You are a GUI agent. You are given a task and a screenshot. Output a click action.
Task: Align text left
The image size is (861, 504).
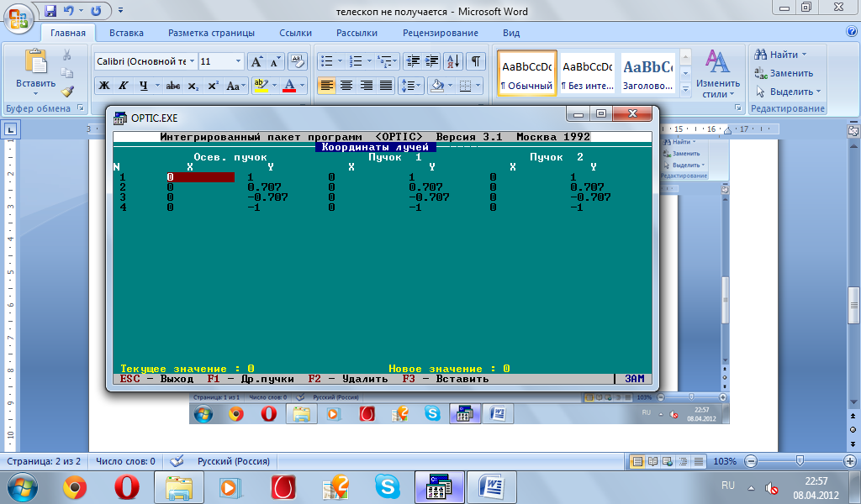(x=326, y=86)
